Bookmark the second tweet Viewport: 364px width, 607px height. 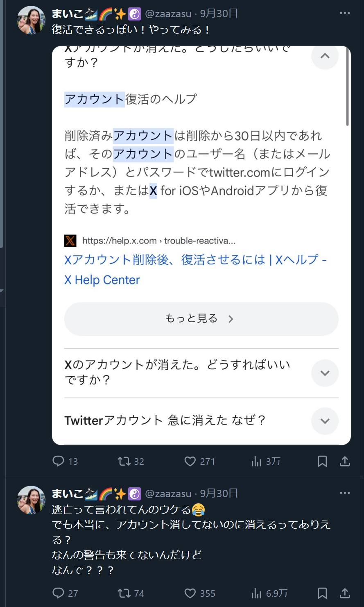pyautogui.click(x=322, y=593)
